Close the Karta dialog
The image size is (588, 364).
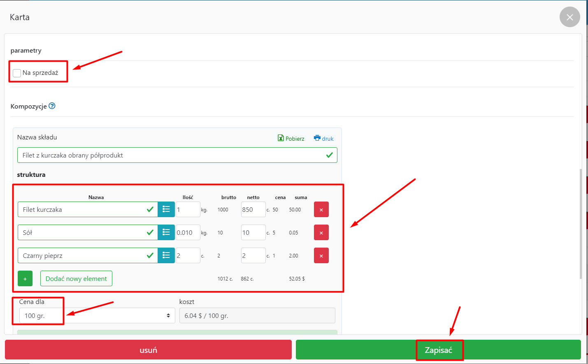(x=569, y=17)
